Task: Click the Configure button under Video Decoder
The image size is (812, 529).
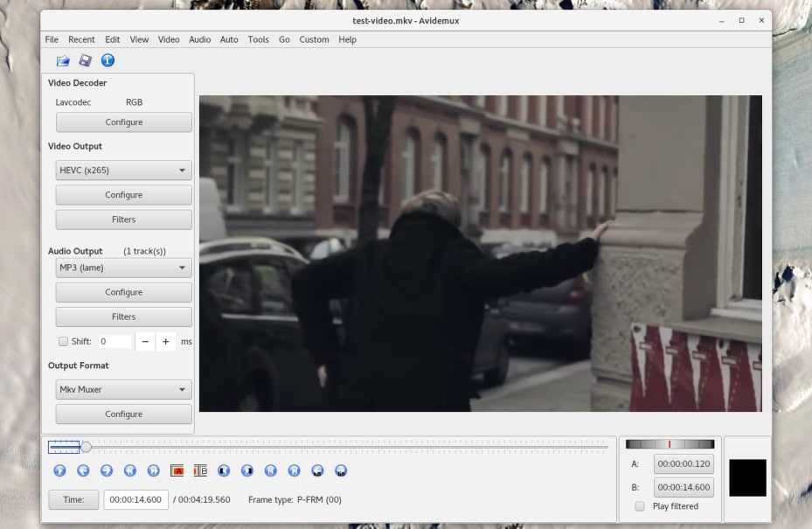Action: pos(123,122)
